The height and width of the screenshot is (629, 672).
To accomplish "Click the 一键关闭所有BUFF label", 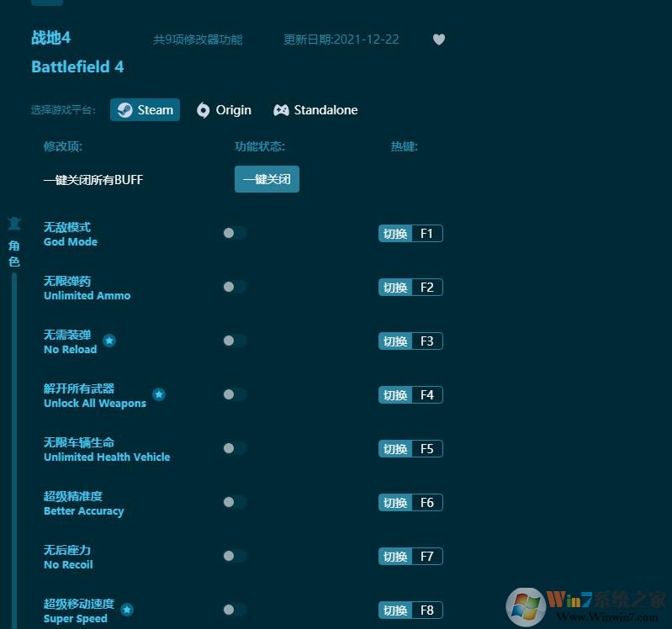I will point(93,179).
